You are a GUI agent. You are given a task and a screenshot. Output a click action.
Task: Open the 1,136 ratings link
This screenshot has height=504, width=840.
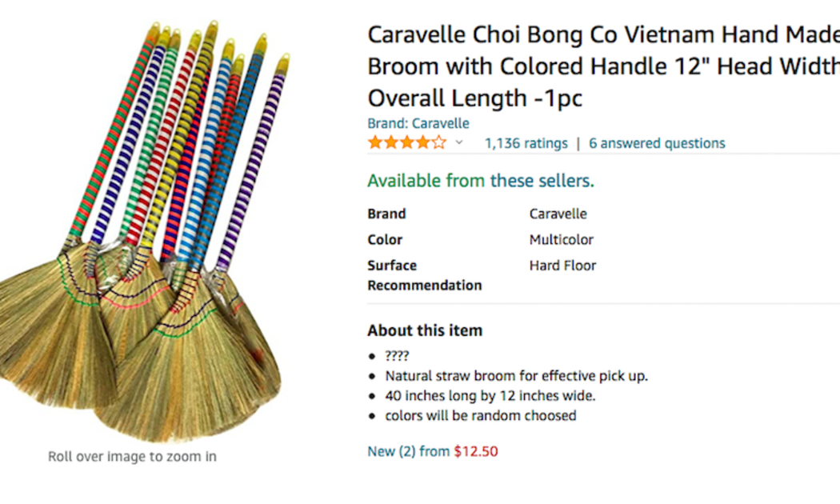coord(526,143)
